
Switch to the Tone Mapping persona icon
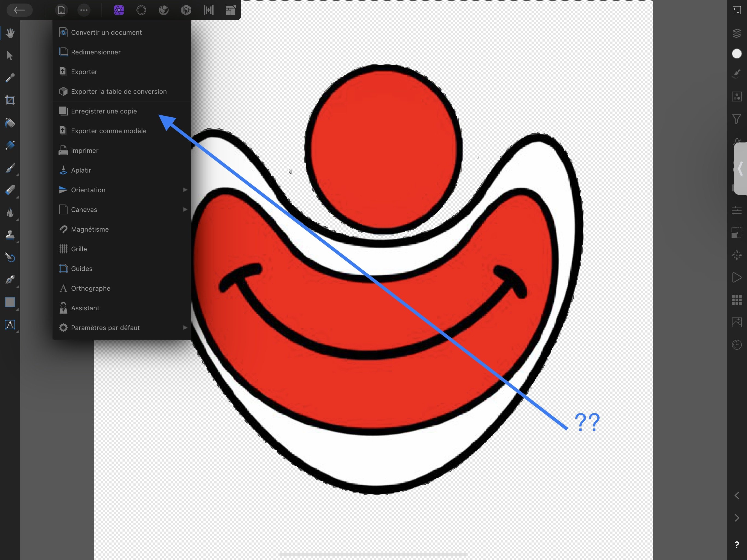[x=208, y=10]
